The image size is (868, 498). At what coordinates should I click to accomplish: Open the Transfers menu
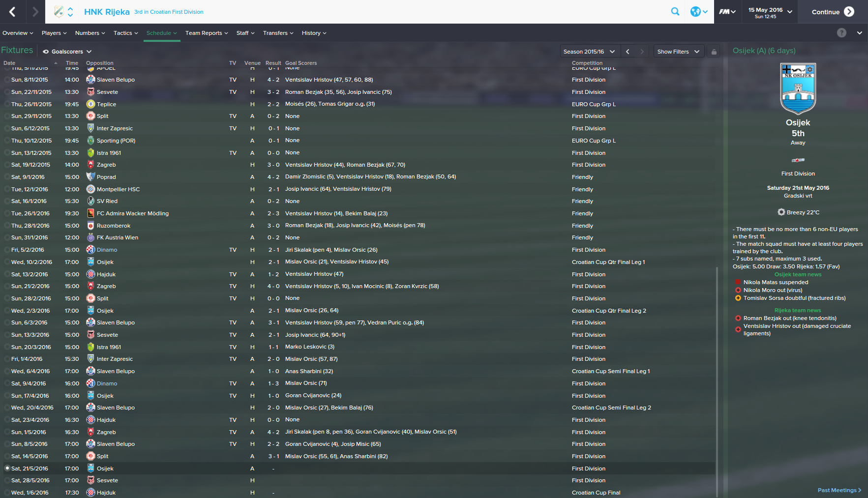tap(278, 33)
